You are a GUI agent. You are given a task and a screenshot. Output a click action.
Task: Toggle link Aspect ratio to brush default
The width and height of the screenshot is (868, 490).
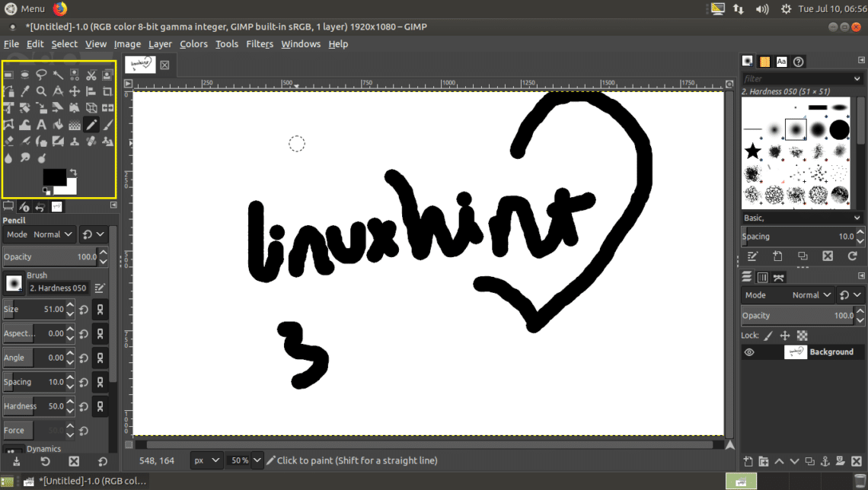coord(101,334)
